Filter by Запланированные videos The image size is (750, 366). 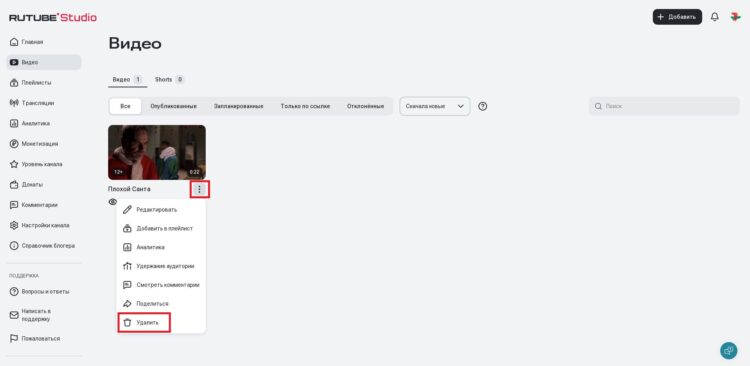[x=239, y=106]
